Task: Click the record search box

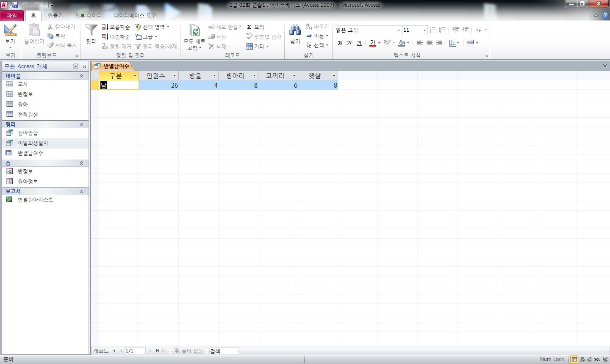Action: [224, 351]
